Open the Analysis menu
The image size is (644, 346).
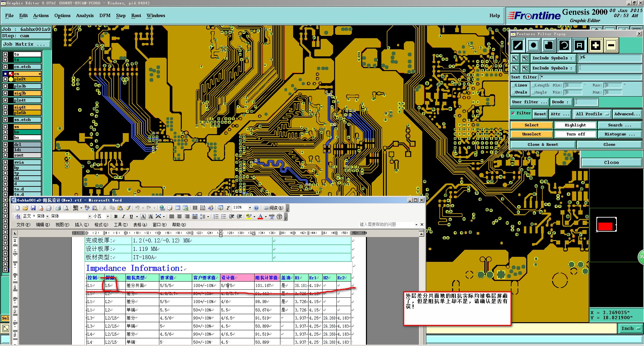[85, 16]
